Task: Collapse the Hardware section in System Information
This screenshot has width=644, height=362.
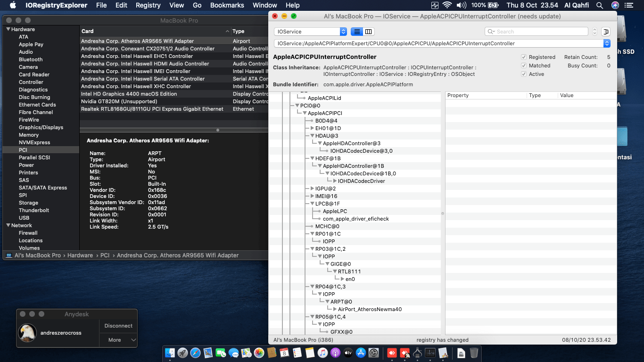Action: click(x=8, y=29)
